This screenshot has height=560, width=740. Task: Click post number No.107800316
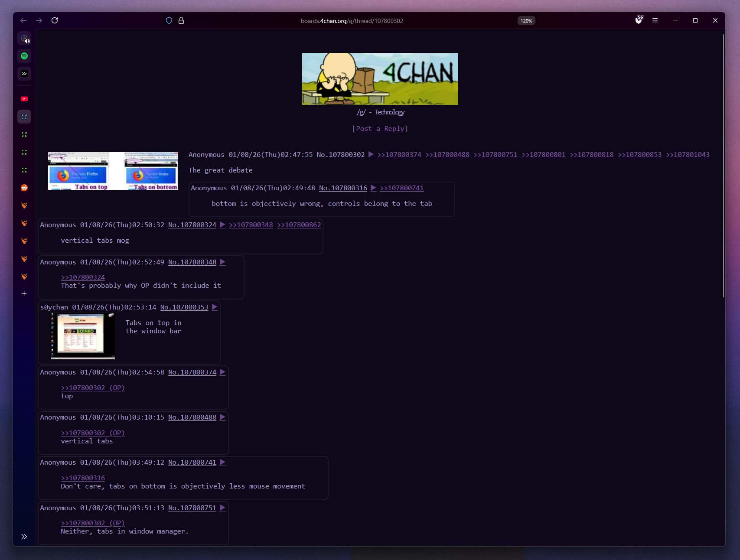343,188
